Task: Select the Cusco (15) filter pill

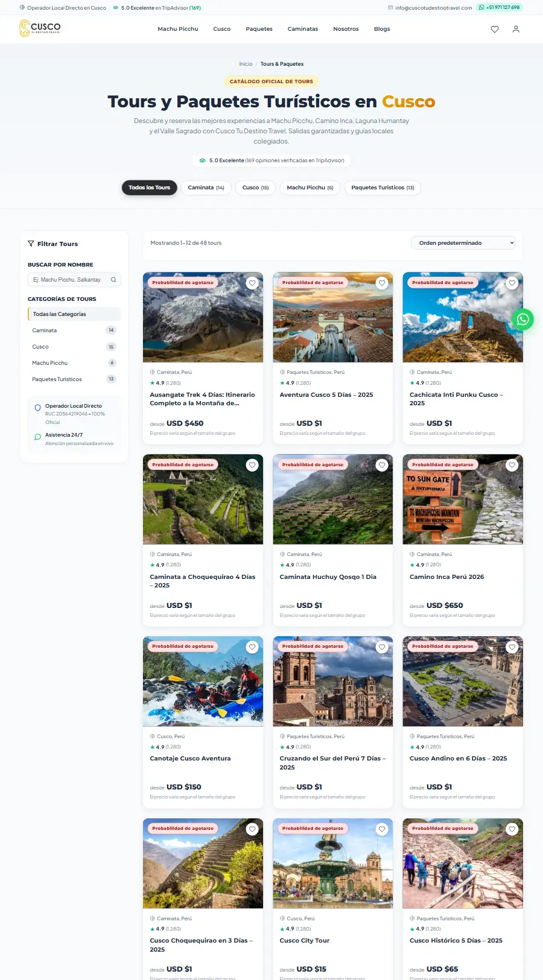Action: (x=256, y=188)
